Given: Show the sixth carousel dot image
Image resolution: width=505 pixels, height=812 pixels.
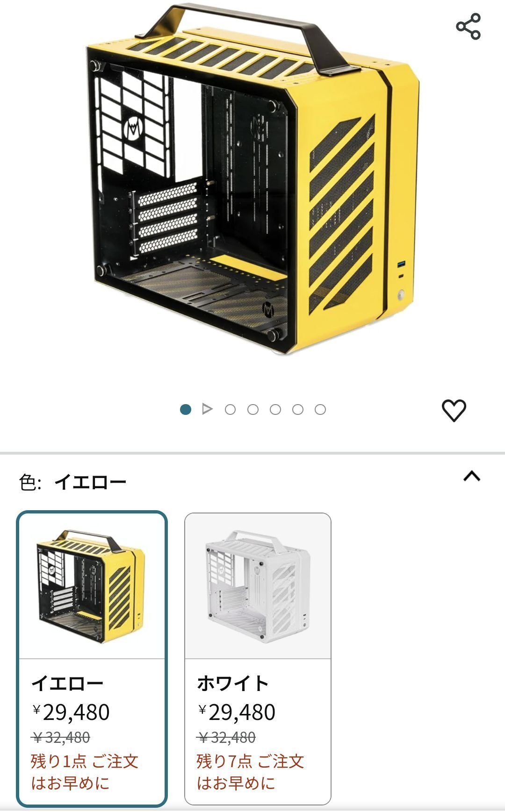Looking at the screenshot, I should (298, 410).
